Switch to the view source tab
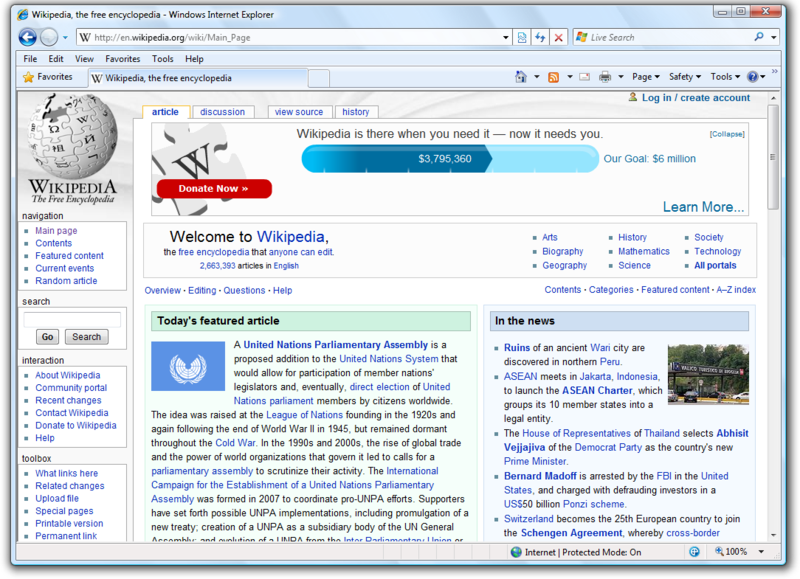Viewport: 800px width, 579px height. (x=299, y=112)
